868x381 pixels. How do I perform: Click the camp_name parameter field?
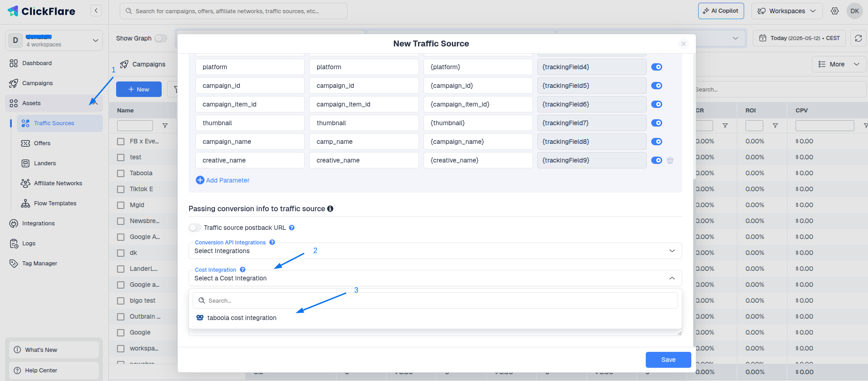[x=364, y=142]
